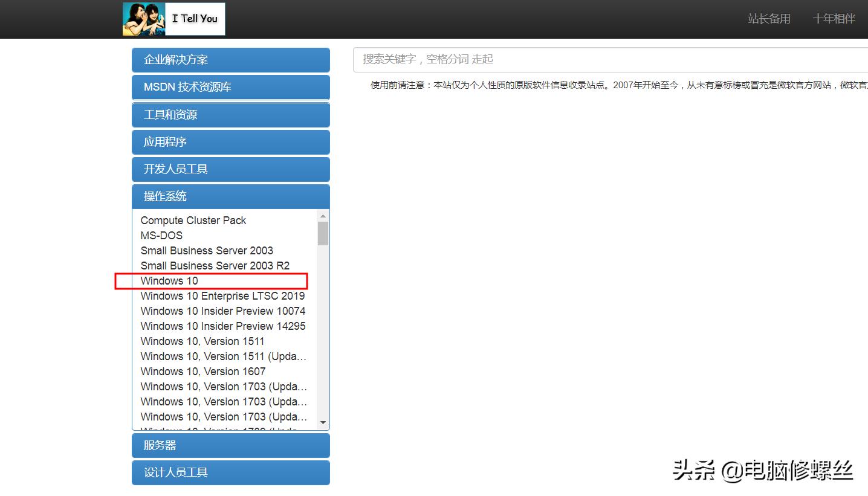Expand the 工具和资源 category
868x496 pixels.
(230, 114)
